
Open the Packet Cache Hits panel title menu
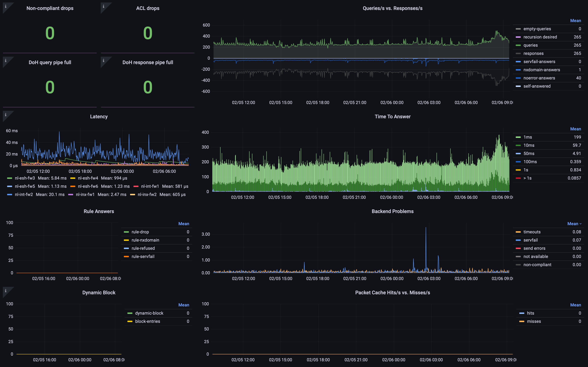392,293
